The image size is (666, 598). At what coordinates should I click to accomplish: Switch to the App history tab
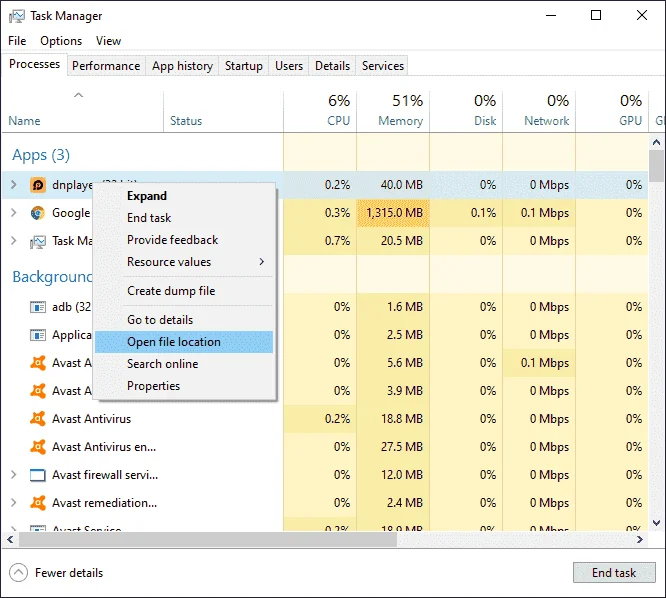point(182,66)
